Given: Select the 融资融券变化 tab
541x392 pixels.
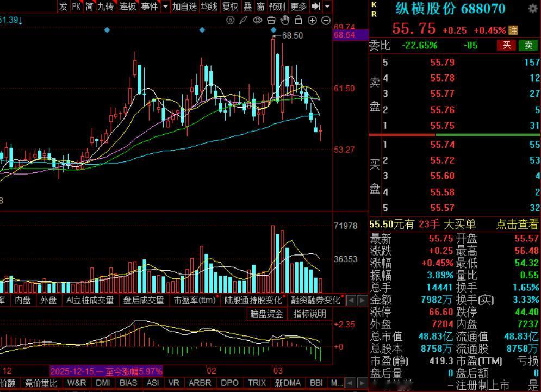Looking at the screenshot, I should [316, 300].
